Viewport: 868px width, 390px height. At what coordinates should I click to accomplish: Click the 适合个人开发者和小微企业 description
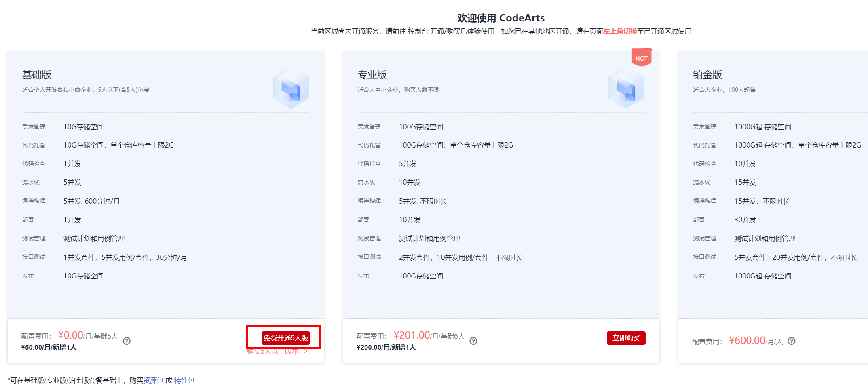pyautogui.click(x=86, y=90)
